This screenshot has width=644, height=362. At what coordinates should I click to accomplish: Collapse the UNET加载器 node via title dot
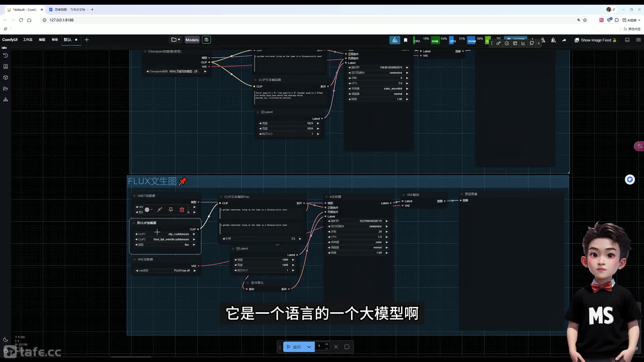[134, 196]
